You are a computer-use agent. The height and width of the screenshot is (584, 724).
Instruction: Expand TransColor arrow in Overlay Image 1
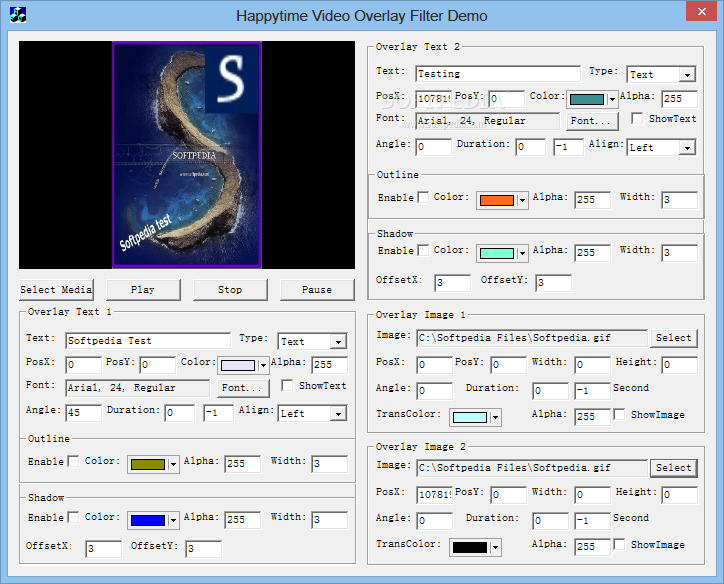pyautogui.click(x=495, y=418)
